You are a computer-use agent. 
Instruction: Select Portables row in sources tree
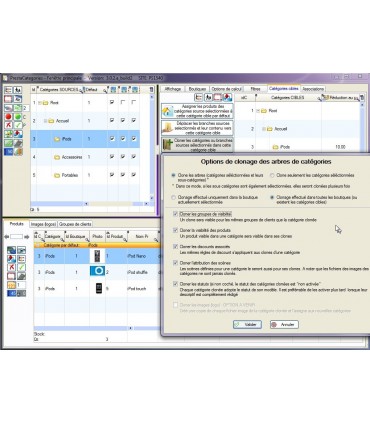85,175
